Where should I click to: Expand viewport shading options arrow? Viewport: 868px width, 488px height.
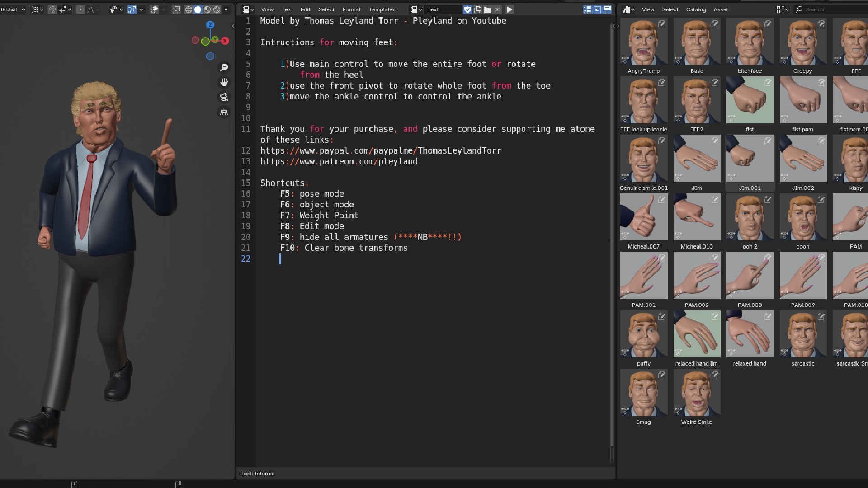pos(226,9)
